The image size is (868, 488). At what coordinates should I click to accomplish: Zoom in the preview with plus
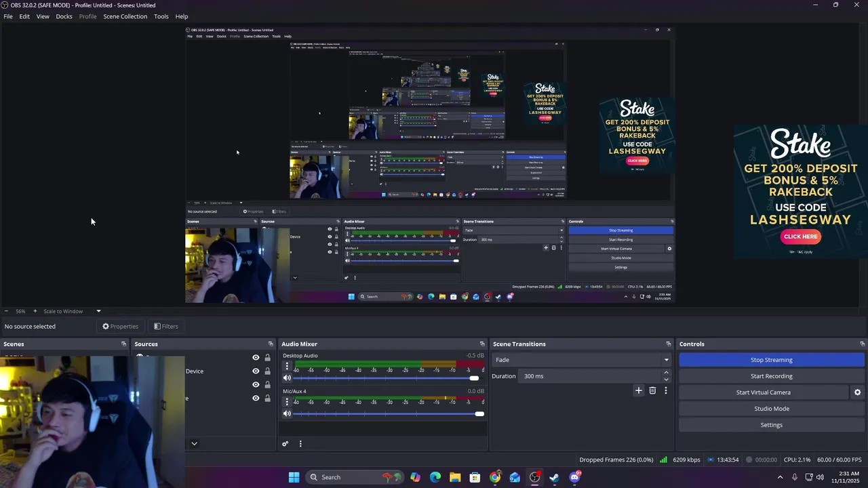pyautogui.click(x=35, y=311)
